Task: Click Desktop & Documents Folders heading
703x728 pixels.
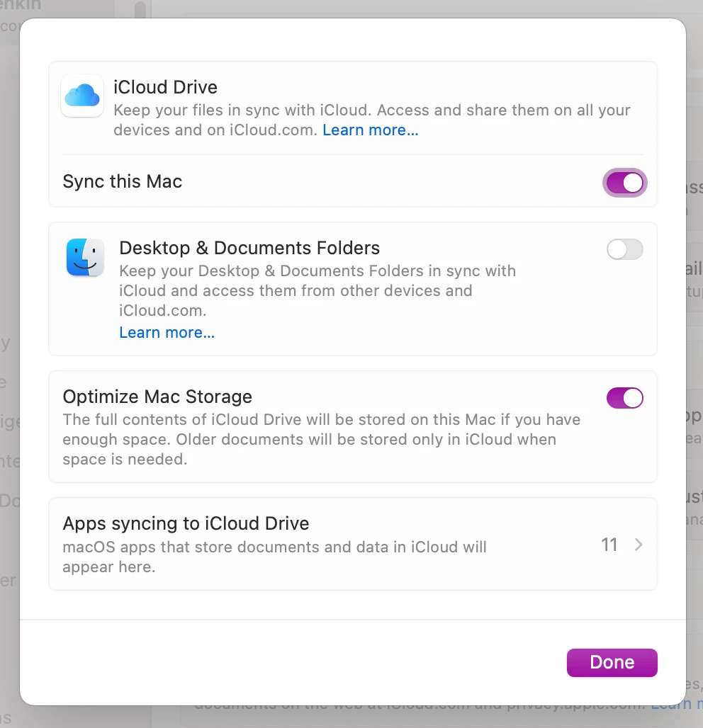Action: pyautogui.click(x=249, y=248)
